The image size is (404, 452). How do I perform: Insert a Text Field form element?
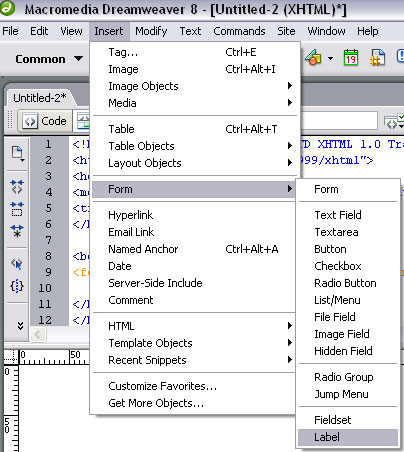pos(348,215)
